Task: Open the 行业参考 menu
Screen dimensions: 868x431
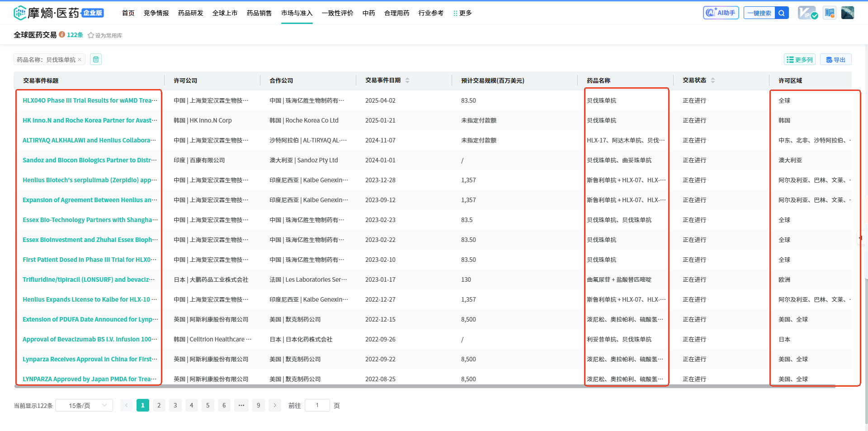Action: click(431, 13)
